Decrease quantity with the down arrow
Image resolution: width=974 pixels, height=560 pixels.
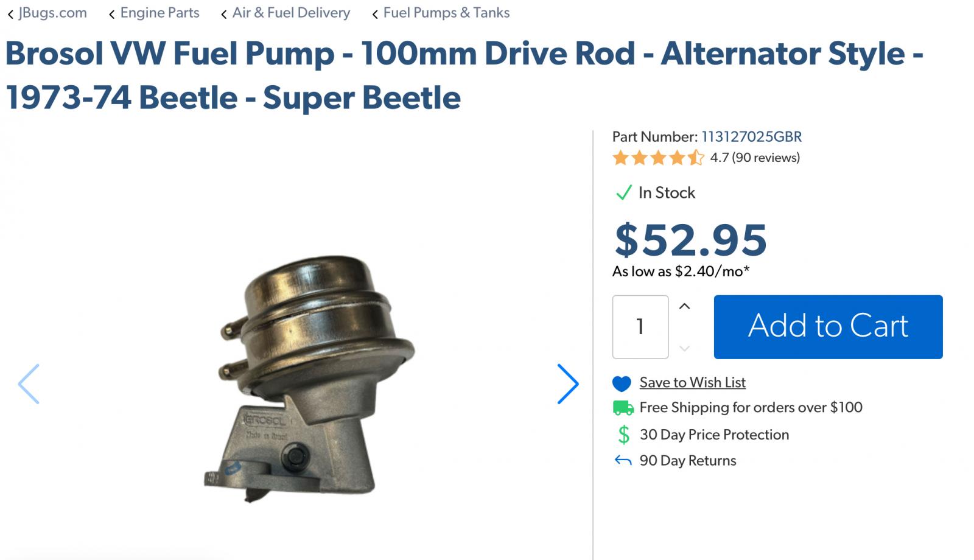pyautogui.click(x=684, y=348)
